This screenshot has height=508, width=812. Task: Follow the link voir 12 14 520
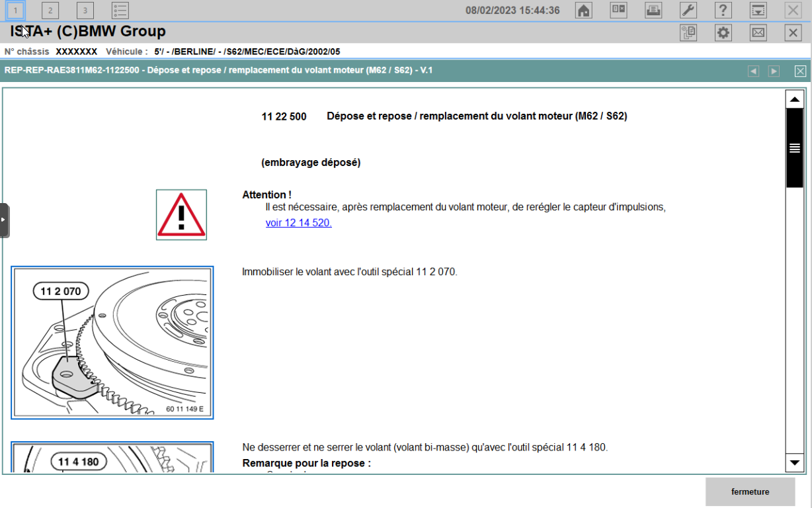[299, 224]
